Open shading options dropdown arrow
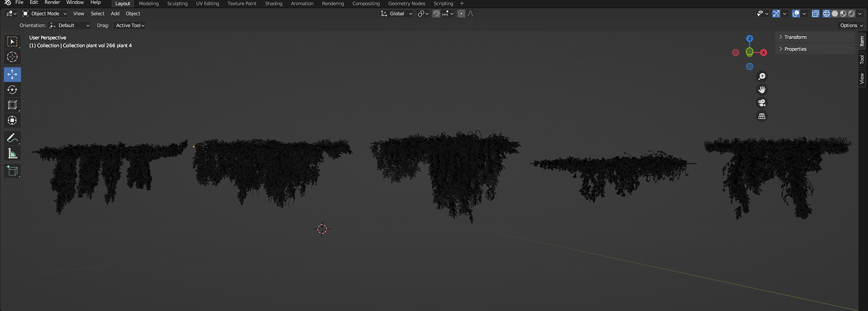Screen dimensions: 868x311 tap(860, 13)
